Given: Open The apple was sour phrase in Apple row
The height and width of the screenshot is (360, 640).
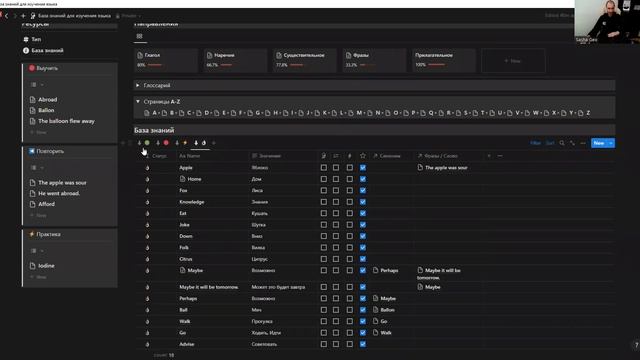Looking at the screenshot, I should tap(442, 168).
